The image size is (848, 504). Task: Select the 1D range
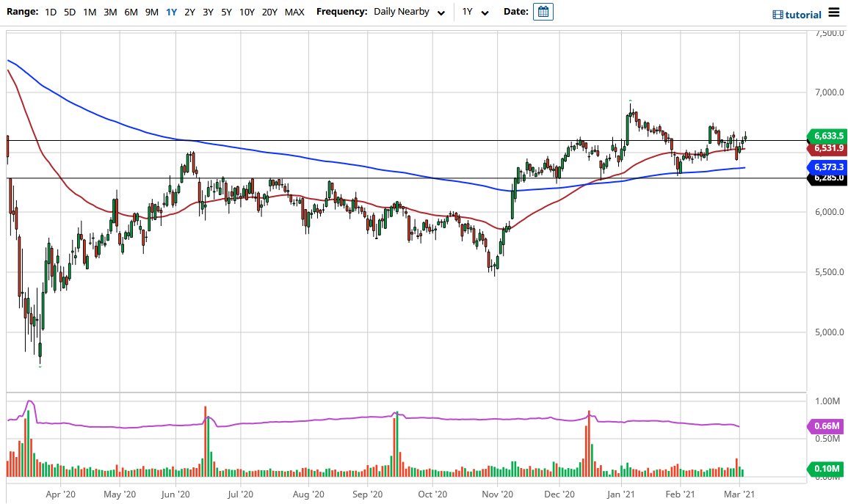tap(49, 12)
